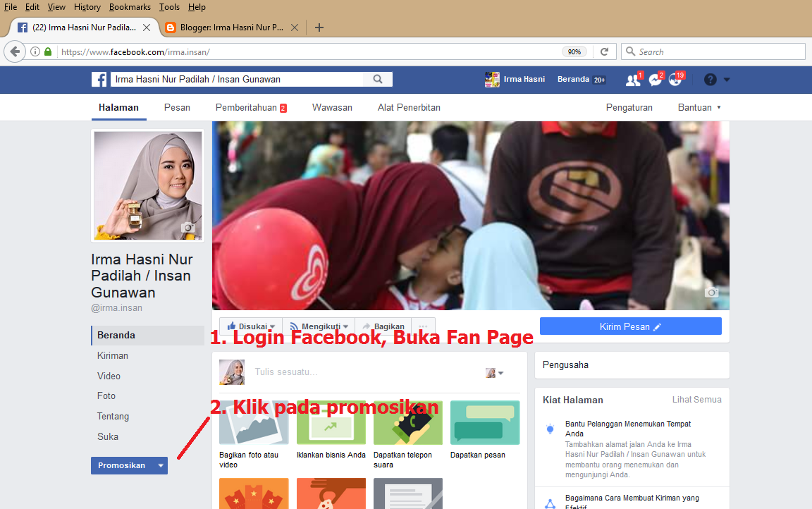
Task: Open the account settings caret in top bar
Action: pos(727,79)
